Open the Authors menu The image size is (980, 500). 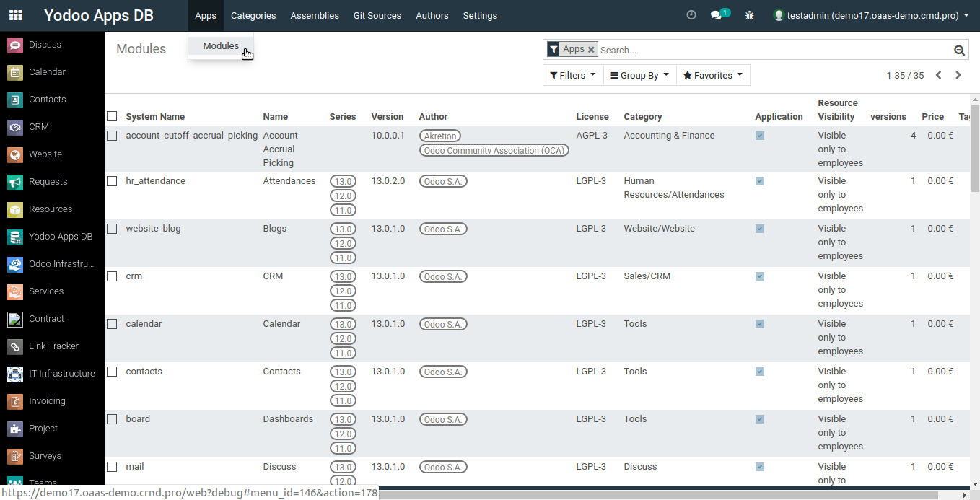coord(432,15)
